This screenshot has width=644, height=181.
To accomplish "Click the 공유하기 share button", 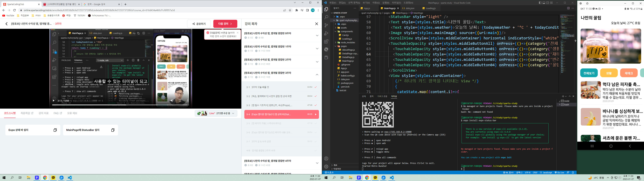I will [199, 24].
